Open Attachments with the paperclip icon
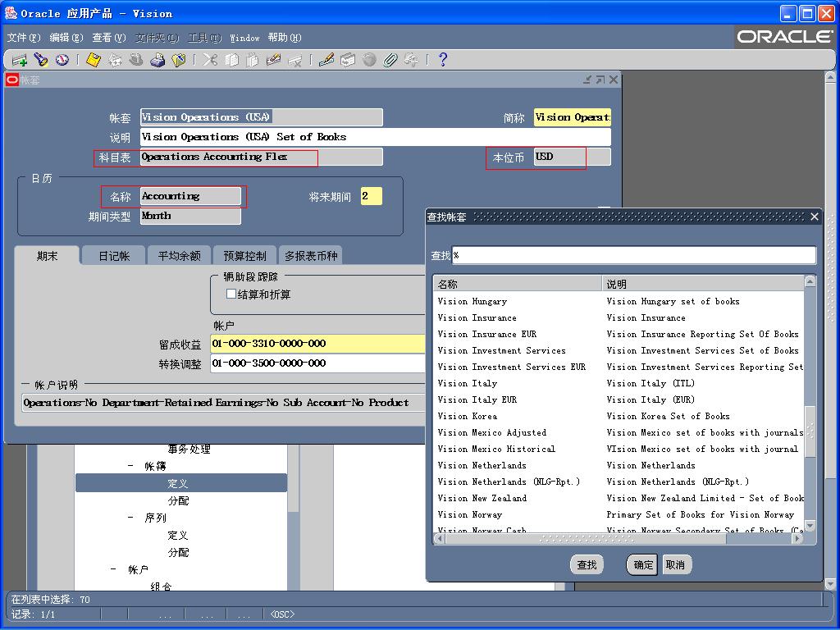The width and height of the screenshot is (840, 630). pyautogui.click(x=390, y=60)
